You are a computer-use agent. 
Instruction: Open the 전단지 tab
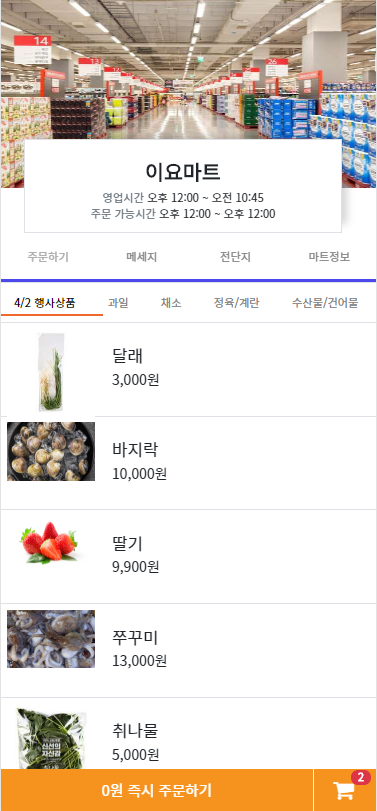[235, 257]
